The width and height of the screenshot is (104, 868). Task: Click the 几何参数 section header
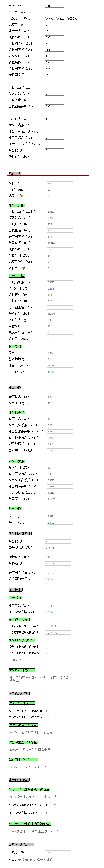click(x=15, y=174)
